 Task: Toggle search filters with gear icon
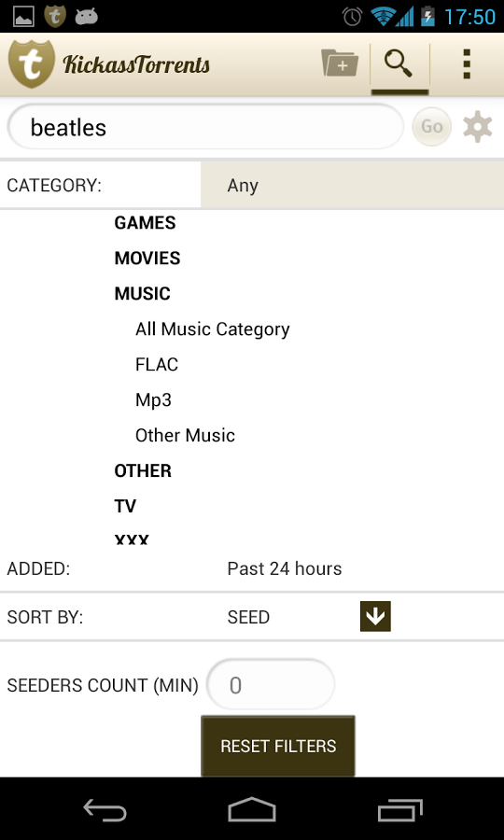[477, 127]
